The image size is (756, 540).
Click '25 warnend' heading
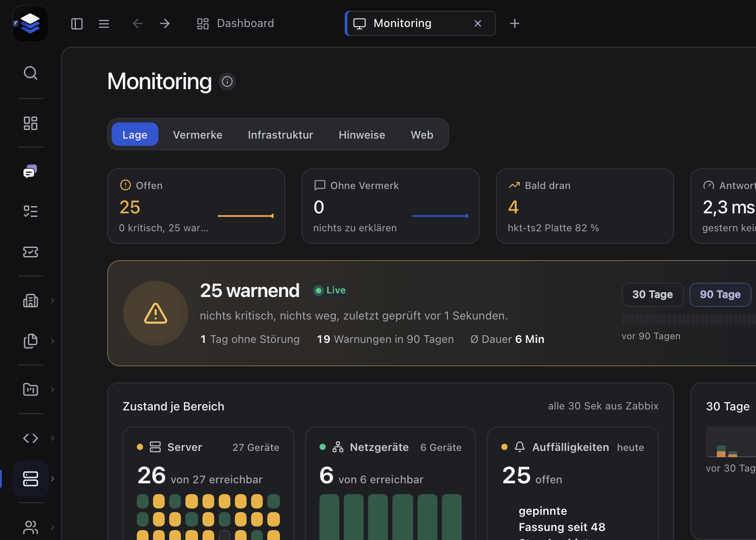(x=250, y=291)
